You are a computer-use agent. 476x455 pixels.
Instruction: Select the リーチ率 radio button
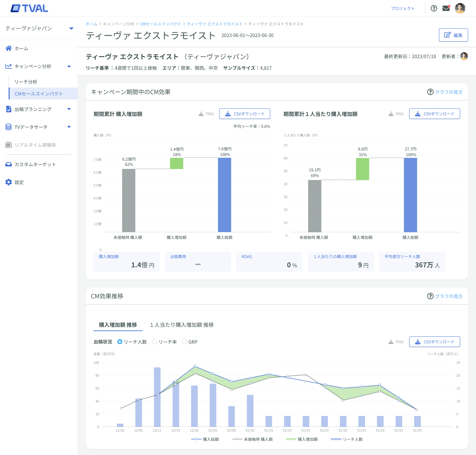[x=154, y=342]
